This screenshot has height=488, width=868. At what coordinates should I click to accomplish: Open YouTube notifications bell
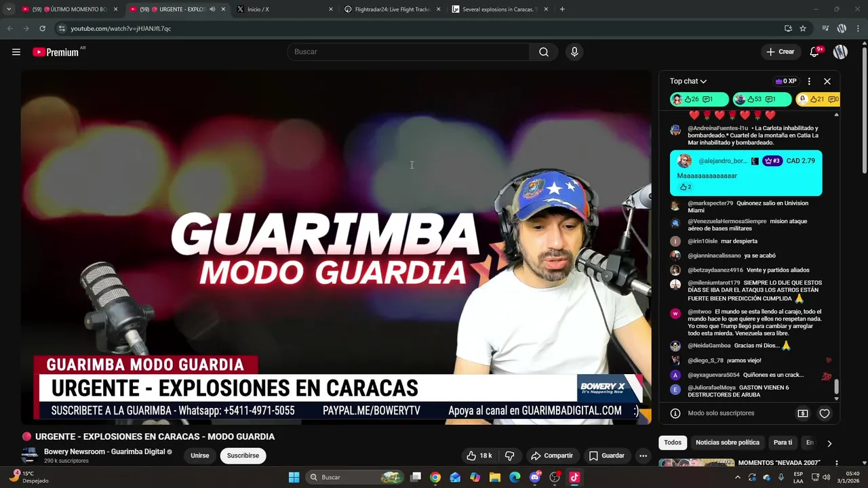point(816,52)
